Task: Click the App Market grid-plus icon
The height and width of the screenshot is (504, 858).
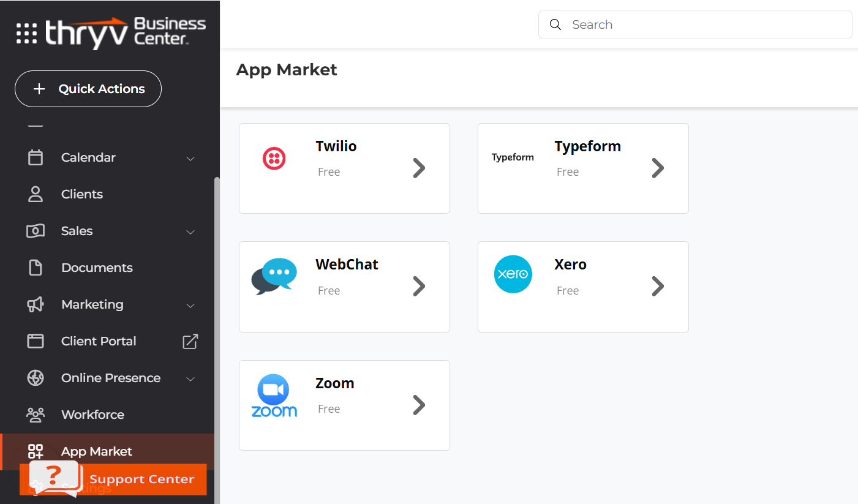Action: click(x=36, y=451)
